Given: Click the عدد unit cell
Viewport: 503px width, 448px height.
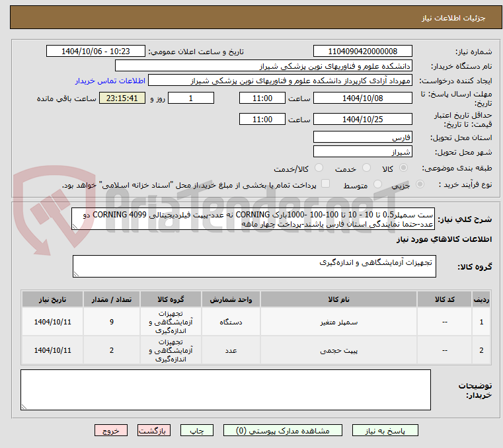Looking at the screenshot, I should click(x=231, y=350).
